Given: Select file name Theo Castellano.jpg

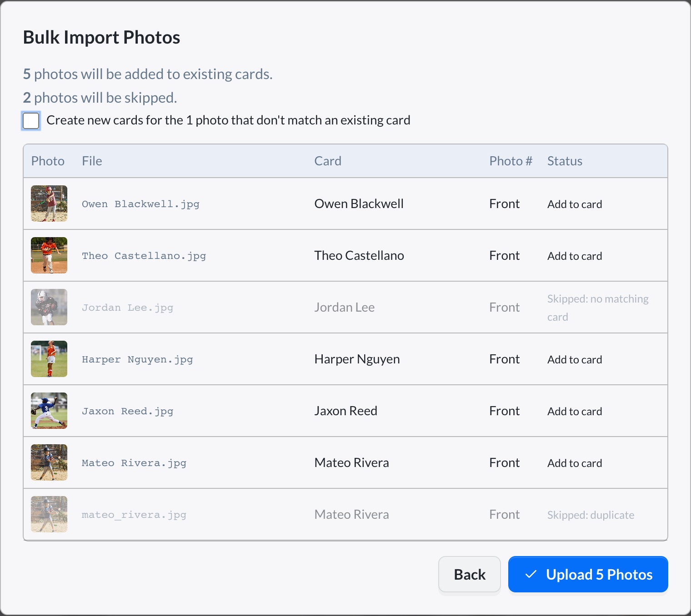Looking at the screenshot, I should pyautogui.click(x=144, y=256).
